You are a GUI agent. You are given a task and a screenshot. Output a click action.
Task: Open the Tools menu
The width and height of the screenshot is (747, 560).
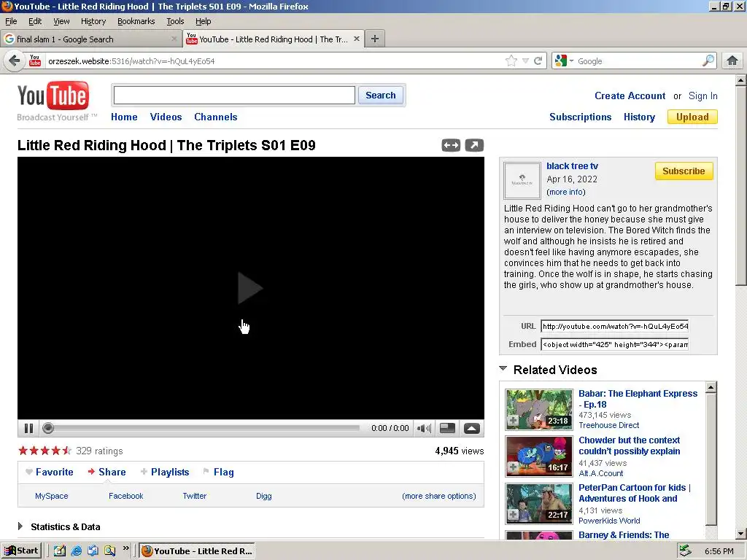(175, 21)
